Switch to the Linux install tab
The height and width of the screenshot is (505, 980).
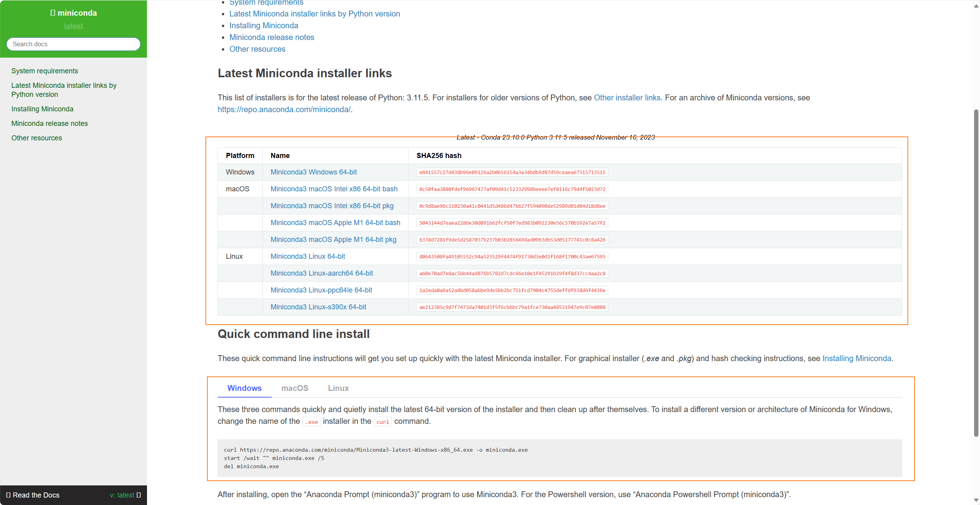click(338, 388)
